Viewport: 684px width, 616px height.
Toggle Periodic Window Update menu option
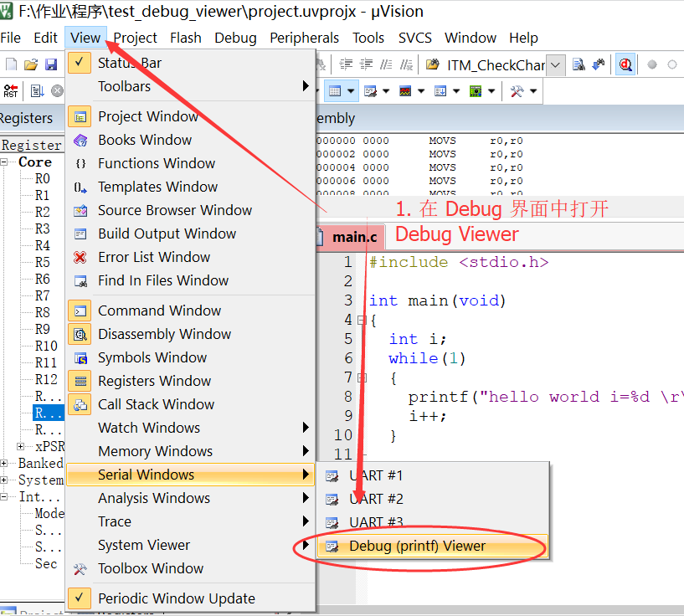click(191, 598)
